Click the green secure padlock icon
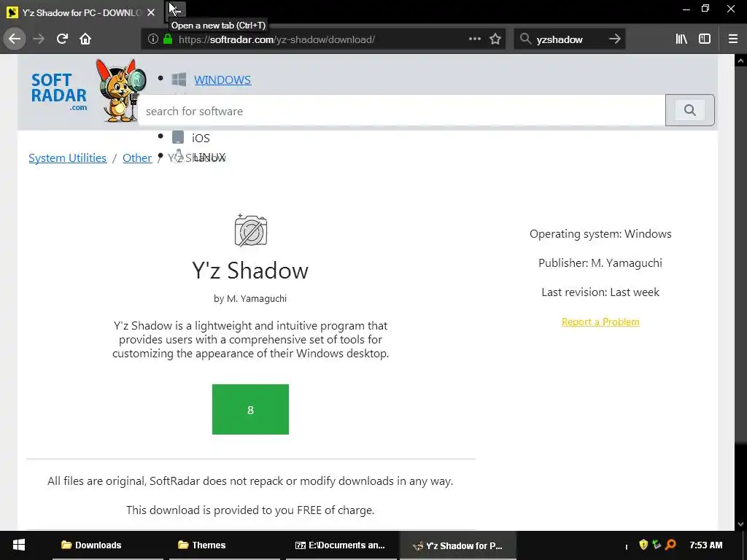Screen dimensions: 747x560 [x=168, y=39]
